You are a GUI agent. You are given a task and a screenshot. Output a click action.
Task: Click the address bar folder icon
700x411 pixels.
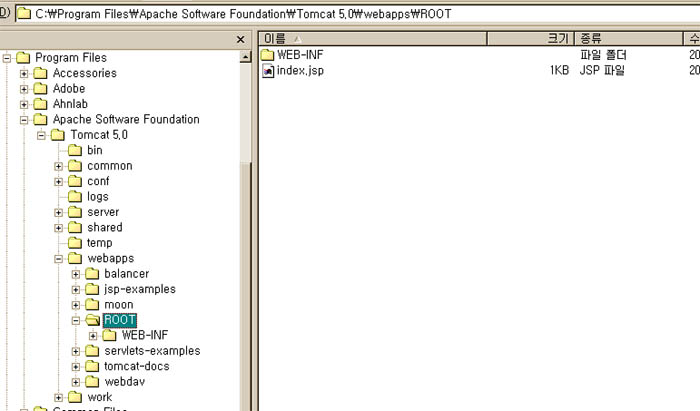coord(23,14)
